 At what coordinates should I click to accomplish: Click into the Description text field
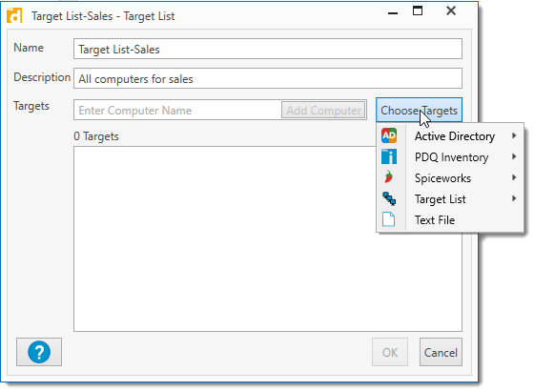(268, 78)
